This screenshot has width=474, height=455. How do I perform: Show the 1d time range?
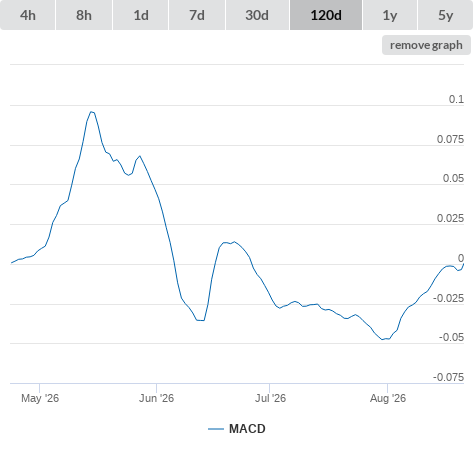point(141,15)
